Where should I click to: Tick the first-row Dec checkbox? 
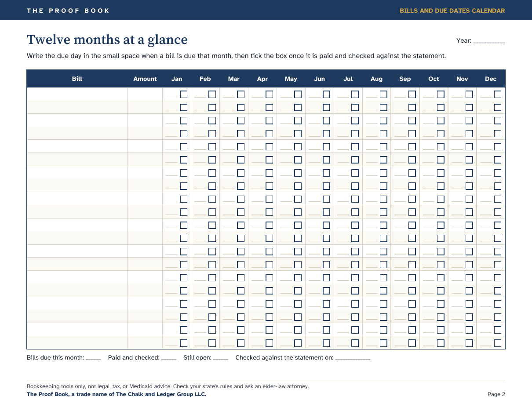pyautogui.click(x=498, y=95)
